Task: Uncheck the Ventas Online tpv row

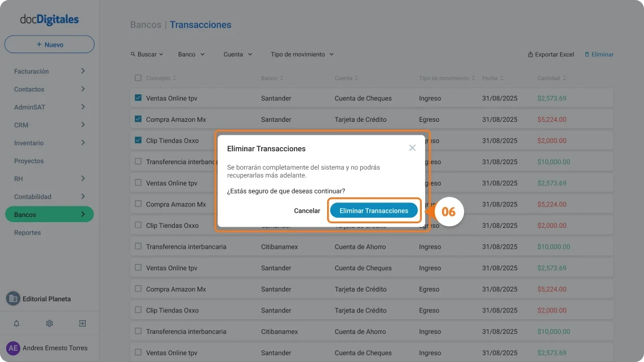Action: tap(137, 98)
